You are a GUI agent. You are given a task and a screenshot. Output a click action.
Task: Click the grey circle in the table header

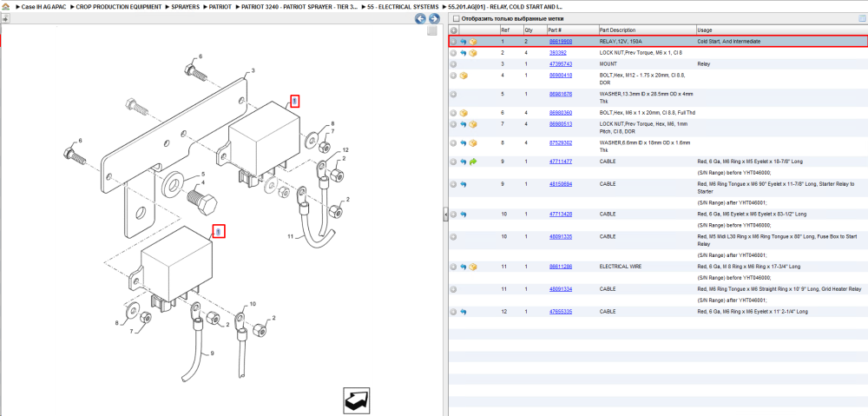pyautogui.click(x=453, y=30)
